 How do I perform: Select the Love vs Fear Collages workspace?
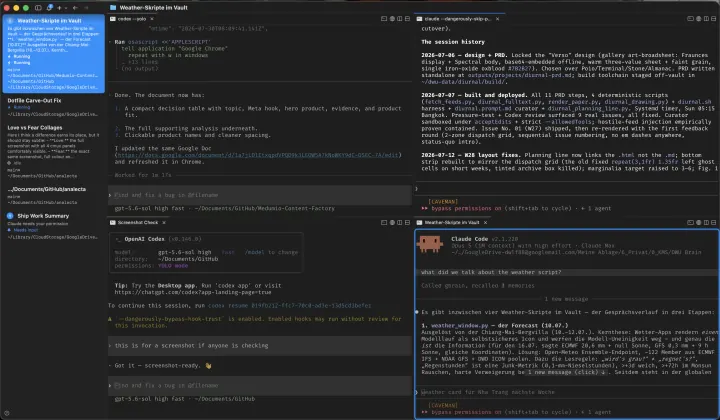click(x=54, y=151)
